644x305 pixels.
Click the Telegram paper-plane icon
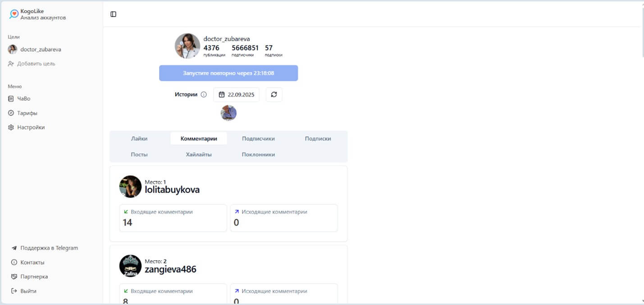tap(14, 248)
